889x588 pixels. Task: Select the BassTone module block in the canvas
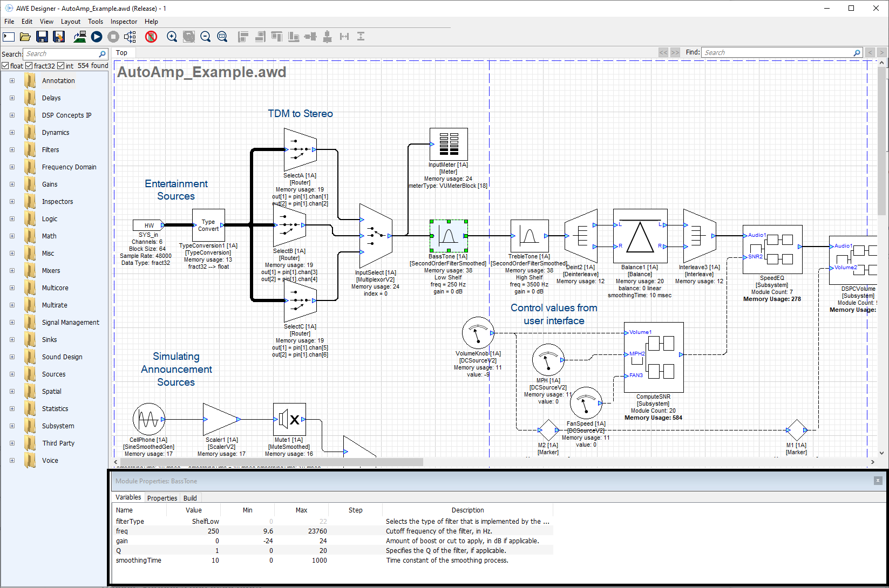[x=449, y=236]
